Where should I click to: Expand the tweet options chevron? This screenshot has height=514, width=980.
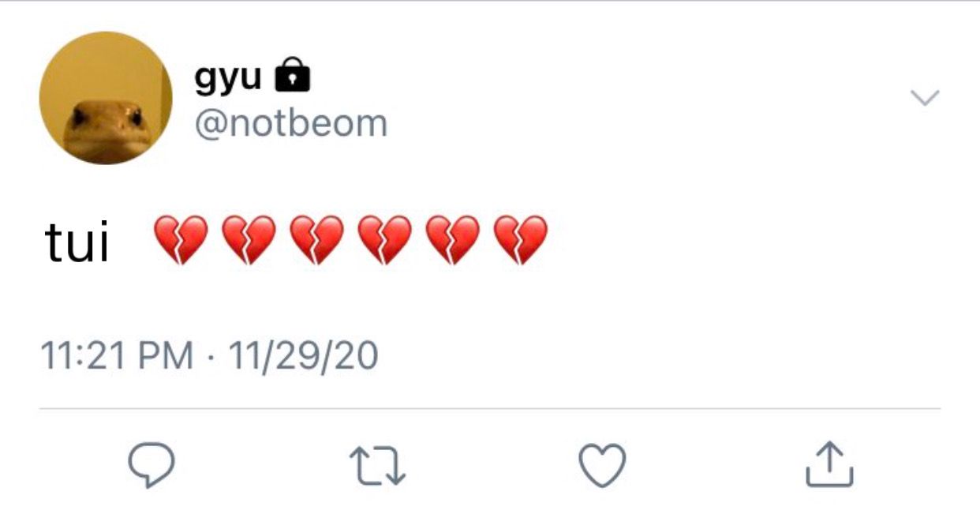[x=925, y=98]
